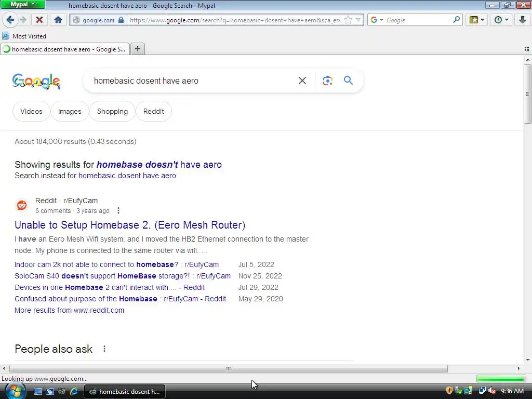Image resolution: width=532 pixels, height=399 pixels.
Task: Bookmark this page with the star
Action: tap(348, 20)
